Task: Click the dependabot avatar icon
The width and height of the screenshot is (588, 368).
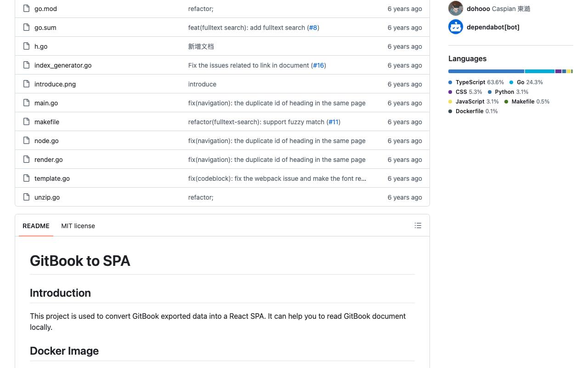Action: [x=456, y=27]
